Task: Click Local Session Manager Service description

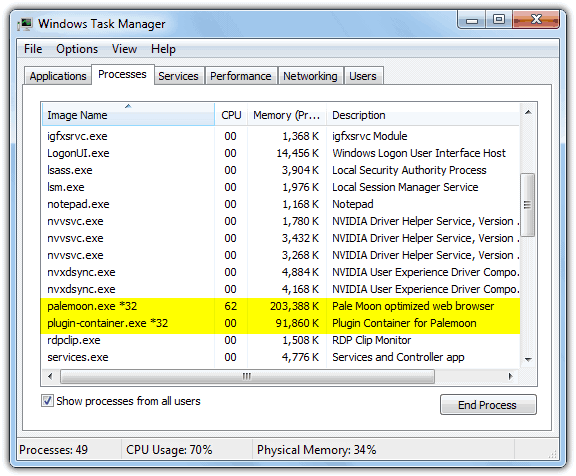Action: pyautogui.click(x=405, y=187)
